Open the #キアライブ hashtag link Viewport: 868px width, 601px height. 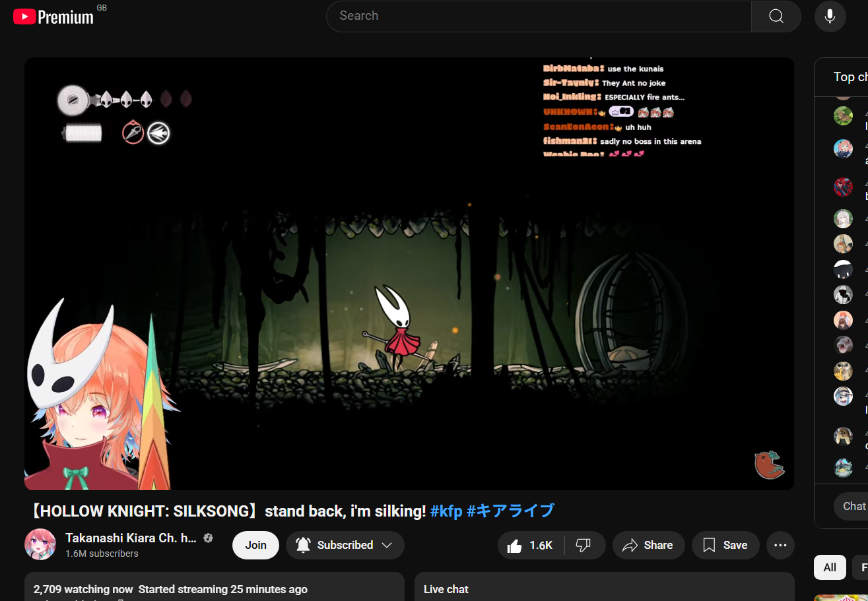510,511
